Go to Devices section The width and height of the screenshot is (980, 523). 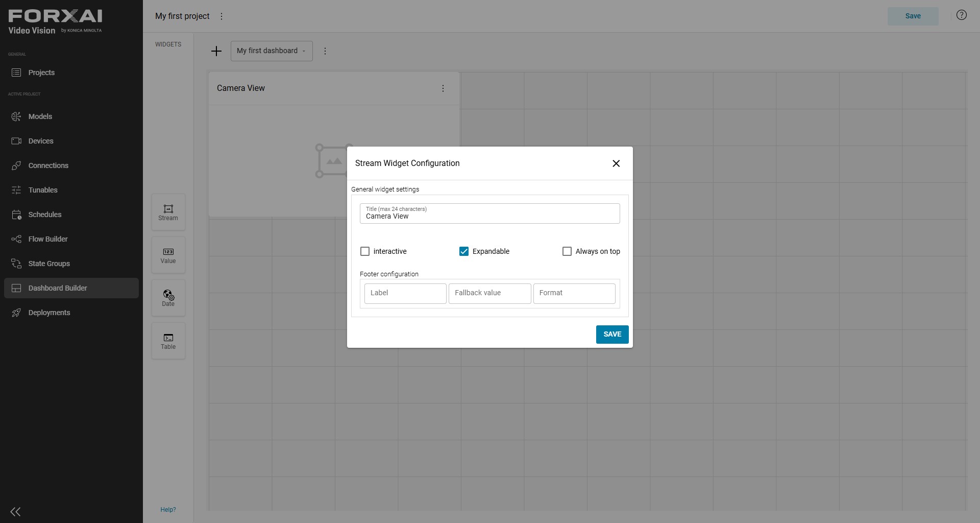click(x=71, y=141)
